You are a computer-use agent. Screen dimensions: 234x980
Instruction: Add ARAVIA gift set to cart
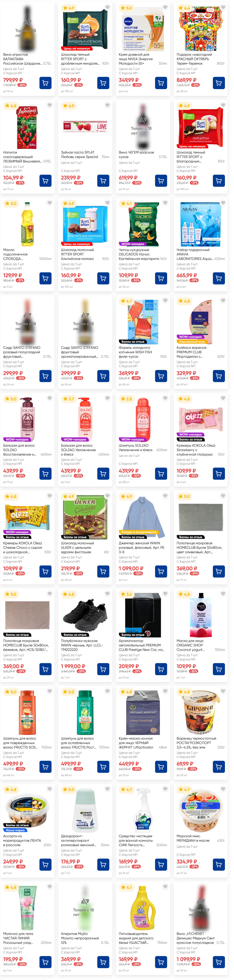[x=218, y=278]
